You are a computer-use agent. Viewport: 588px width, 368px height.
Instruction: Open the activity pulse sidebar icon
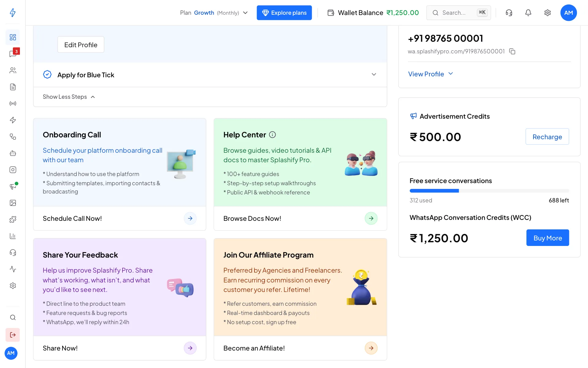pos(13,269)
